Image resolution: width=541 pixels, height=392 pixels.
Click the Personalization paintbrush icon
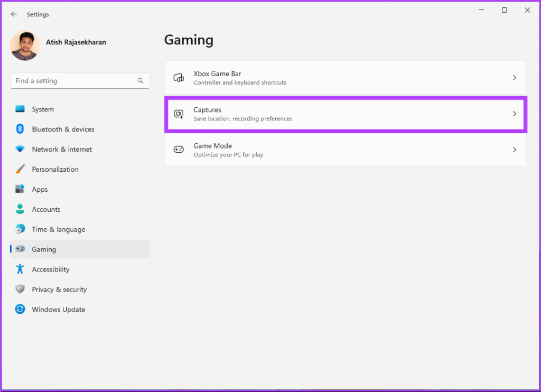click(20, 170)
